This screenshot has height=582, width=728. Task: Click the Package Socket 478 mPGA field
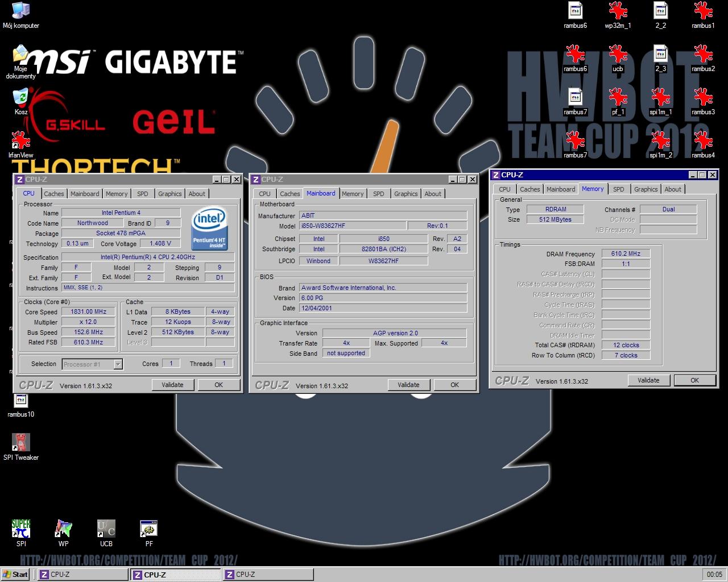pos(121,234)
